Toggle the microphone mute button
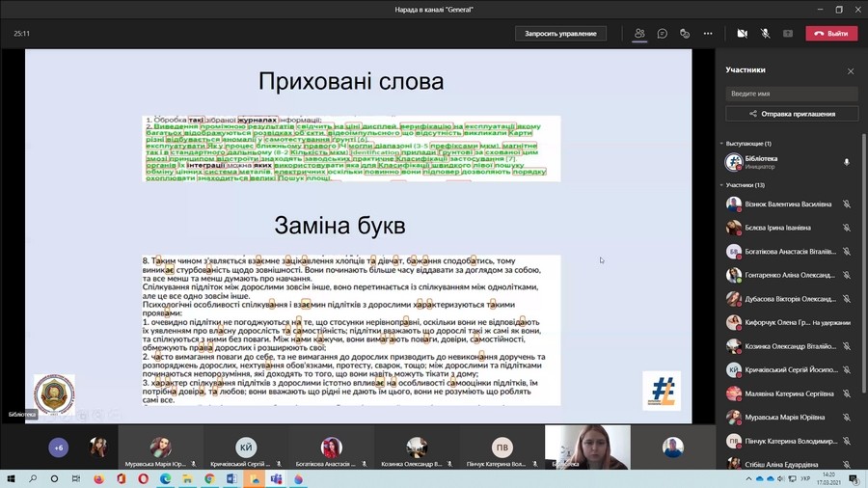This screenshot has height=488, width=868. point(765,33)
